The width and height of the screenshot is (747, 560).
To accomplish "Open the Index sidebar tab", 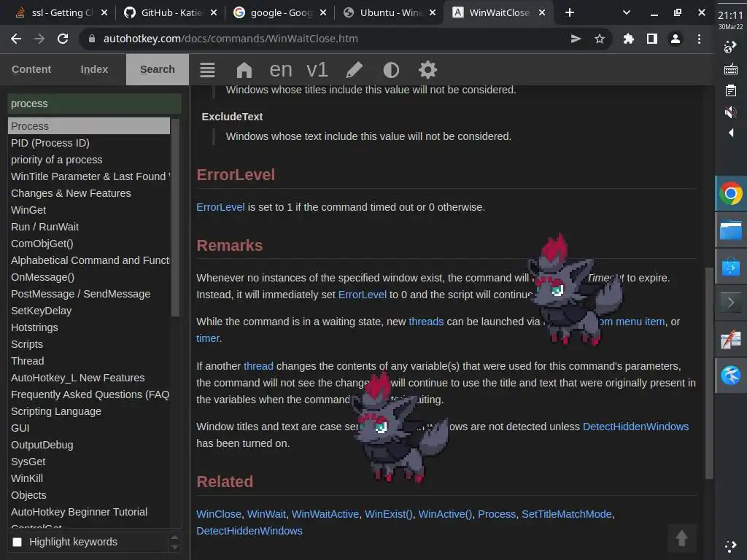I will click(x=94, y=69).
